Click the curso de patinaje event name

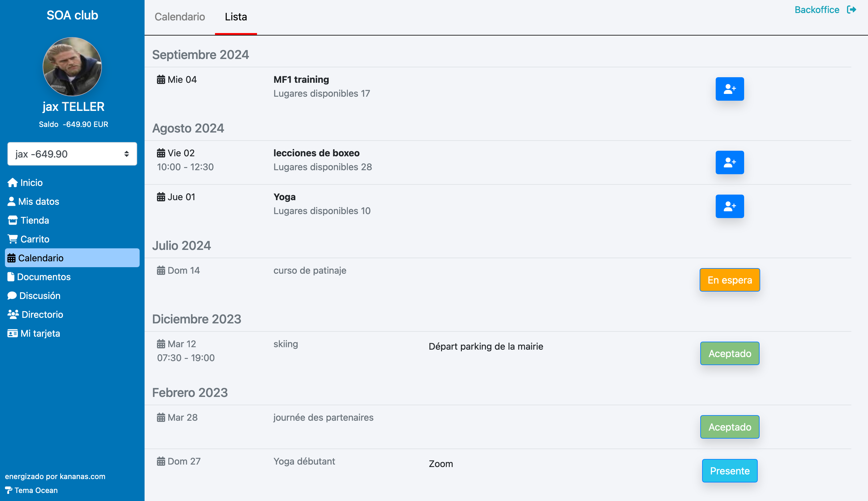point(310,271)
